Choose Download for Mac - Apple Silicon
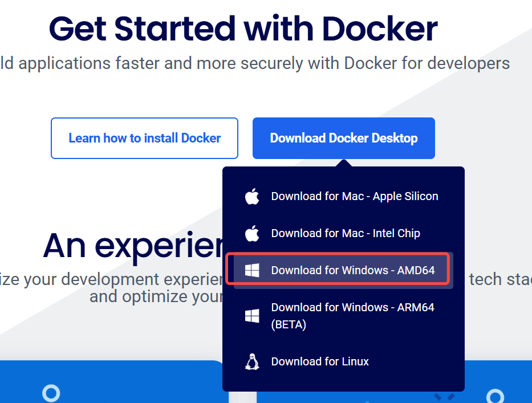This screenshot has height=403, width=532. click(x=343, y=197)
